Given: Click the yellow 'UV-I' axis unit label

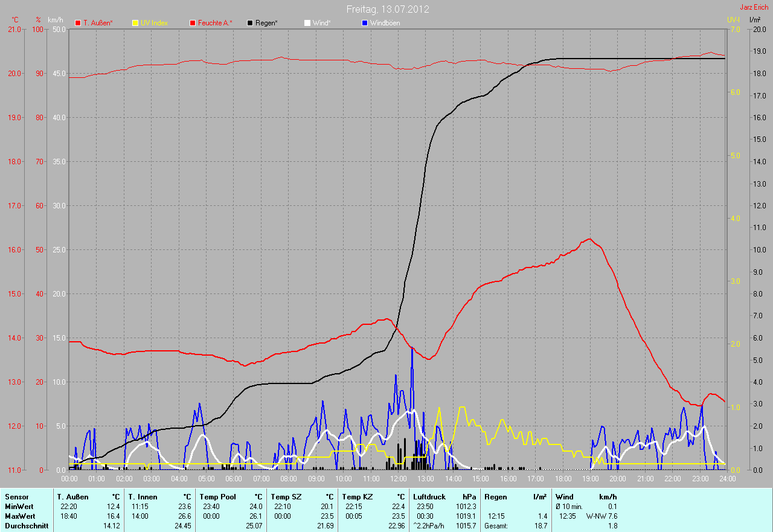Looking at the screenshot, I should (x=733, y=20).
